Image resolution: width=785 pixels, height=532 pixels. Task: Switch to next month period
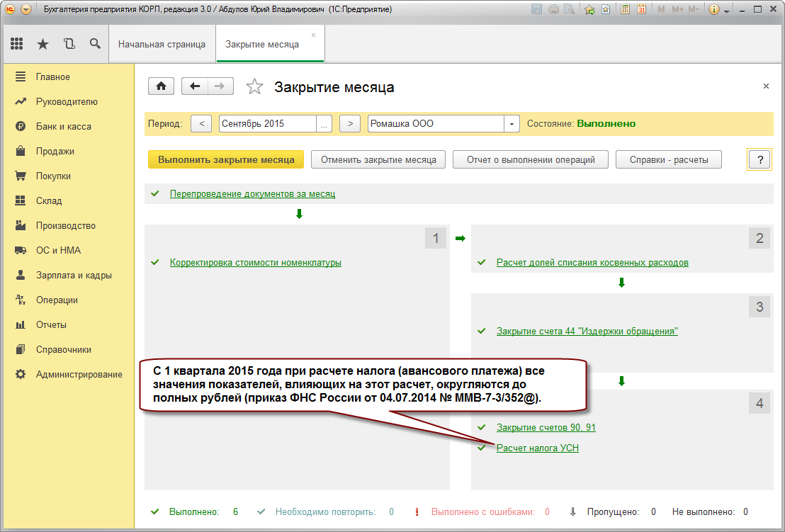pos(350,124)
